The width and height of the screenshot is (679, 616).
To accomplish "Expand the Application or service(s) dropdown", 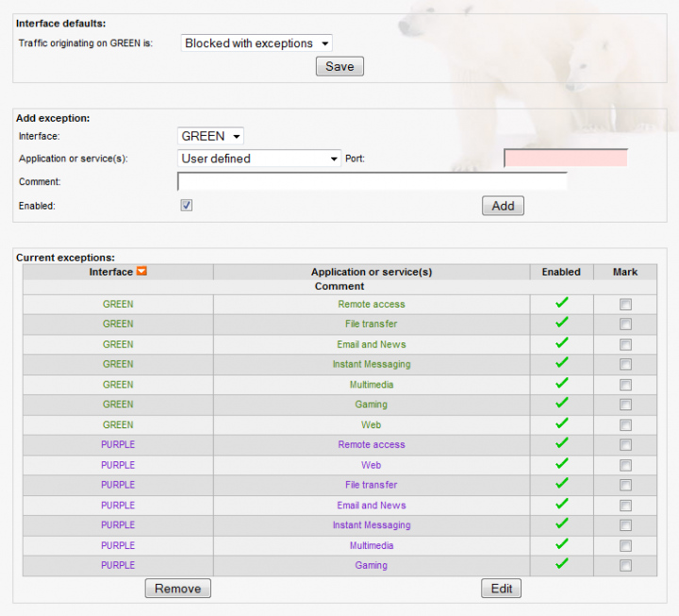I will [x=259, y=158].
